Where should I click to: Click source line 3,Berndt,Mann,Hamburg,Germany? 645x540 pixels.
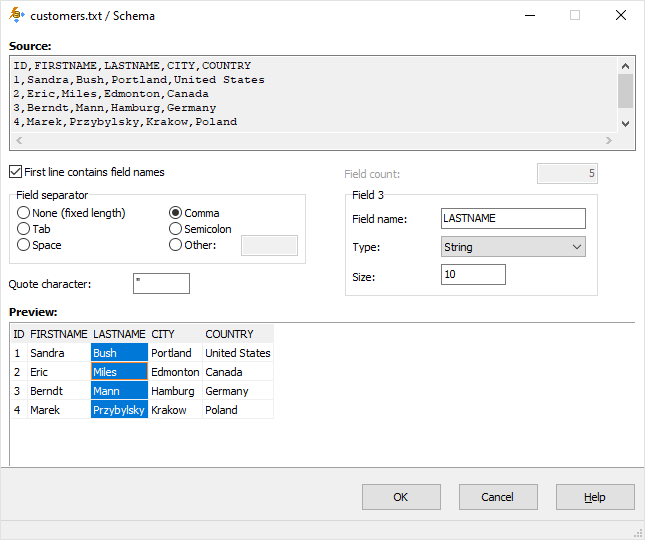[115, 108]
